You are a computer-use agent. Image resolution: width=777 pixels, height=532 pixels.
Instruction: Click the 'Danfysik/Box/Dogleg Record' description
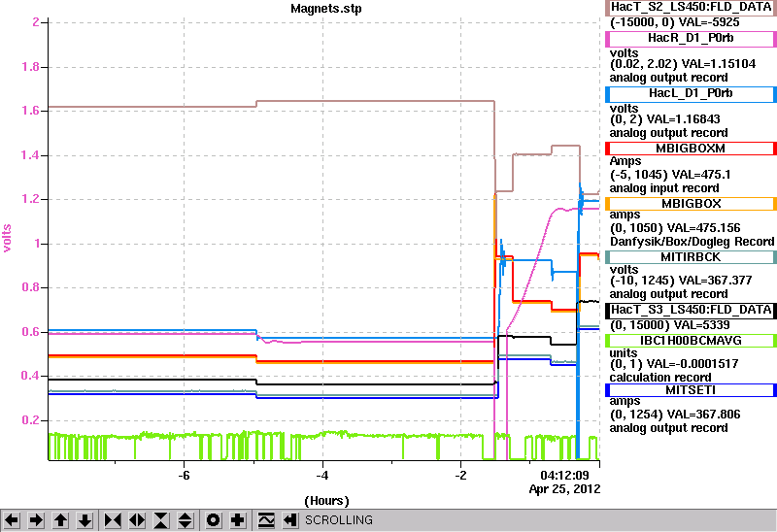tap(693, 242)
